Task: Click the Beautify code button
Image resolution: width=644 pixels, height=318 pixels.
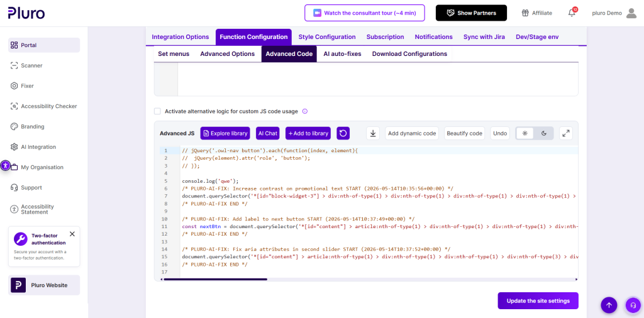Action: coord(465,133)
